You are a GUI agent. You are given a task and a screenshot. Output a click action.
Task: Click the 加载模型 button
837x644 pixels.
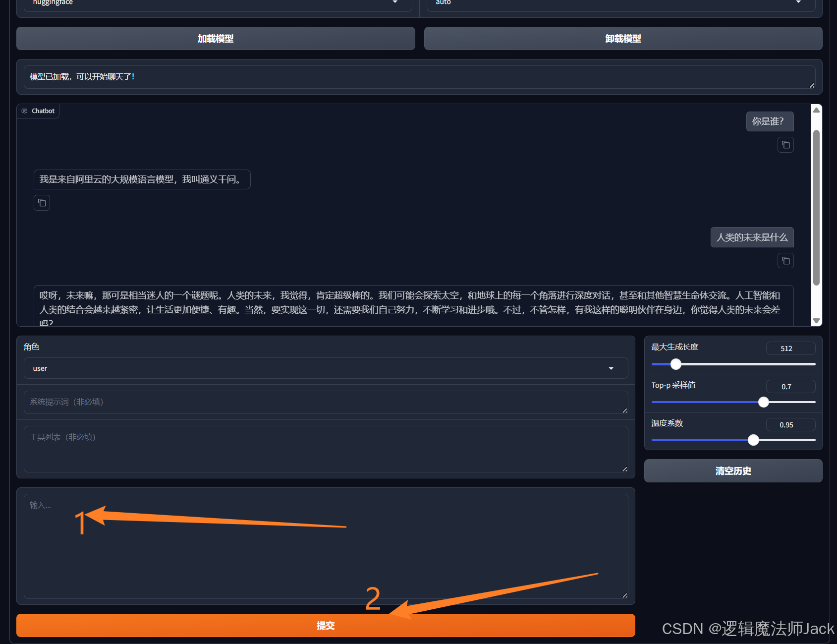coord(216,39)
